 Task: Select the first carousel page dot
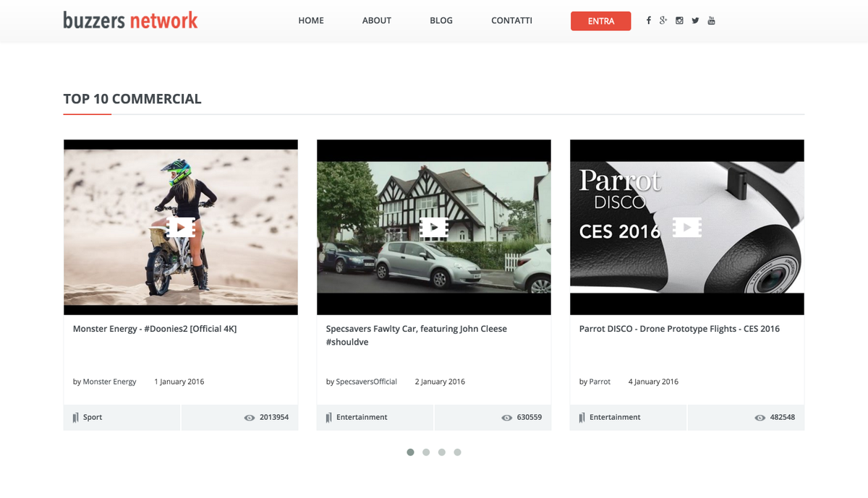click(410, 452)
